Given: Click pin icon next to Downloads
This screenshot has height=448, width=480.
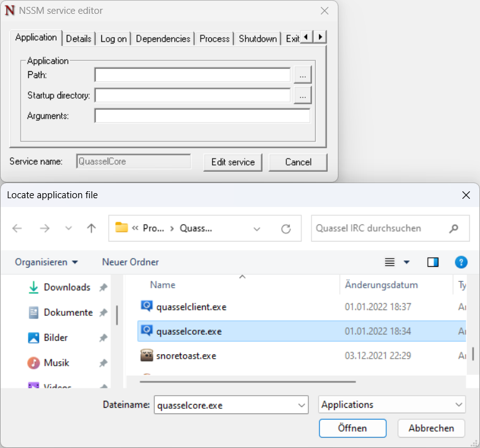Looking at the screenshot, I should tap(103, 287).
